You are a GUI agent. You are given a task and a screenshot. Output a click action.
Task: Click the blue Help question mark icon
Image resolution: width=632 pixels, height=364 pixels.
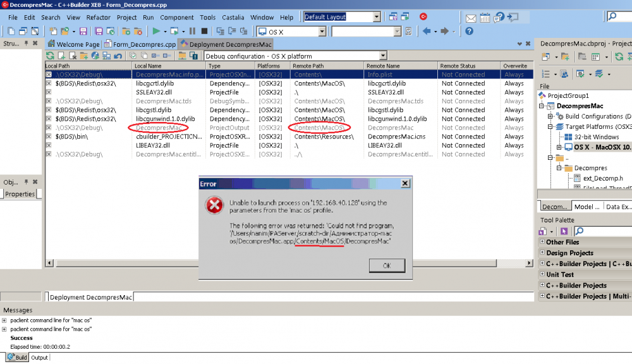(469, 31)
